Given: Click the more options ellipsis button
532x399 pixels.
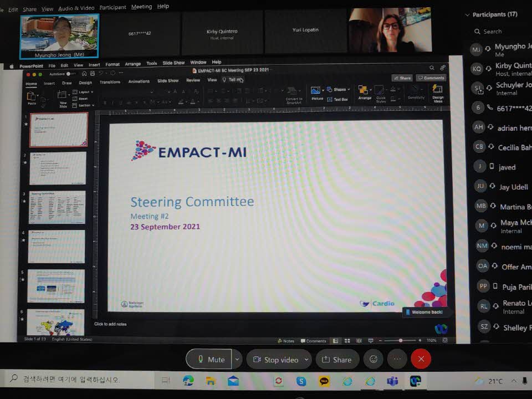Looking at the screenshot, I should coord(397,359).
